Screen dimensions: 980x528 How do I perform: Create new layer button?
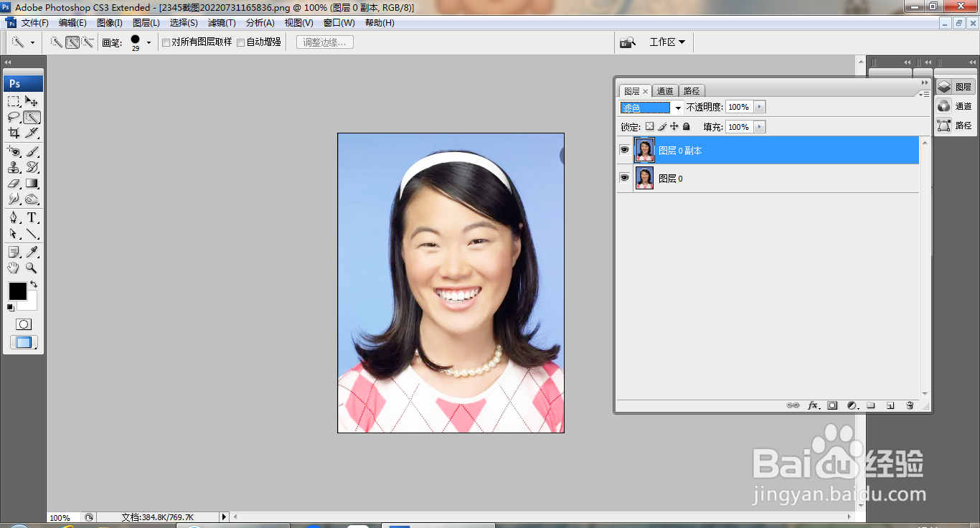890,405
